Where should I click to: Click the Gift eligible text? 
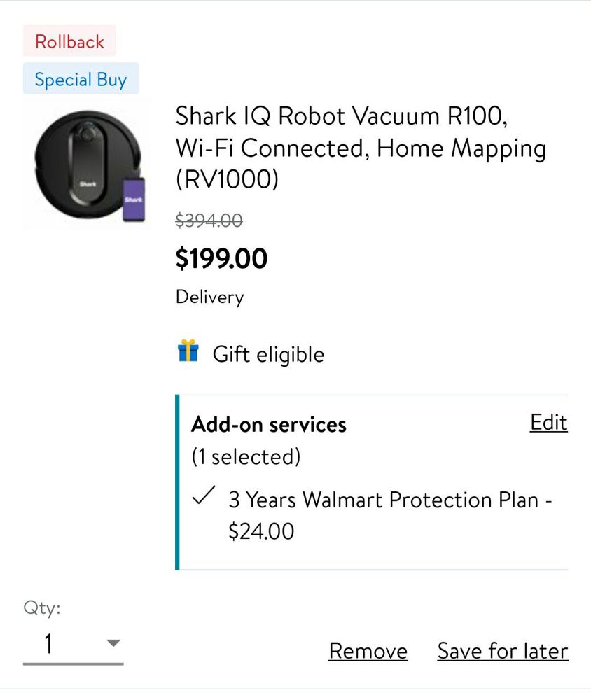tap(268, 354)
